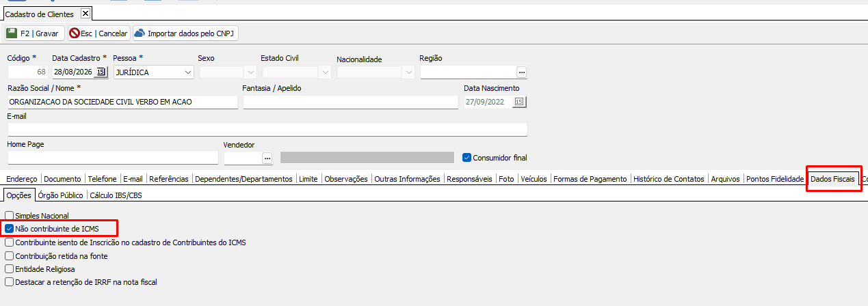This screenshot has width=868, height=306.
Task: Click the E-mail input field
Action: click(x=267, y=130)
